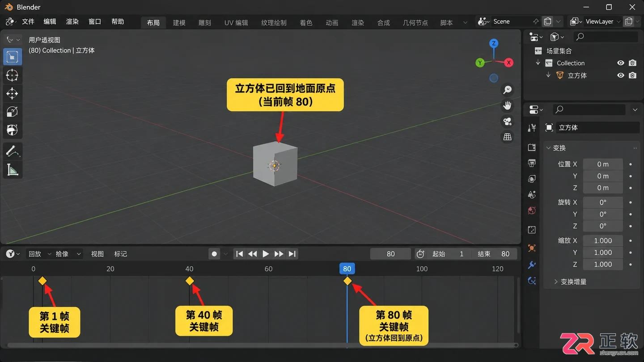Jump to previous keyframe
This screenshot has height=362, width=644.
pyautogui.click(x=253, y=254)
